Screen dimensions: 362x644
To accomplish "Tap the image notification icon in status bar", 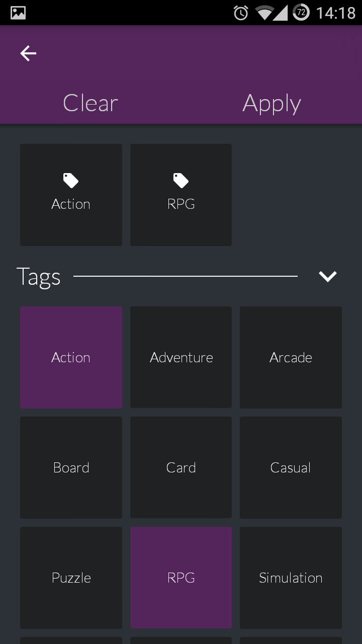I will pos(18,13).
